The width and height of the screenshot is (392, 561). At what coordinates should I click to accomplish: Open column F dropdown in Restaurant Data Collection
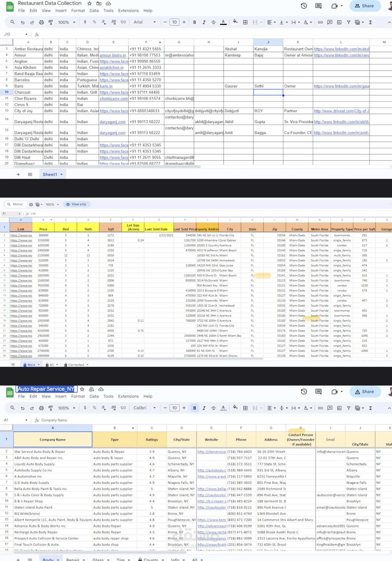(160, 42)
